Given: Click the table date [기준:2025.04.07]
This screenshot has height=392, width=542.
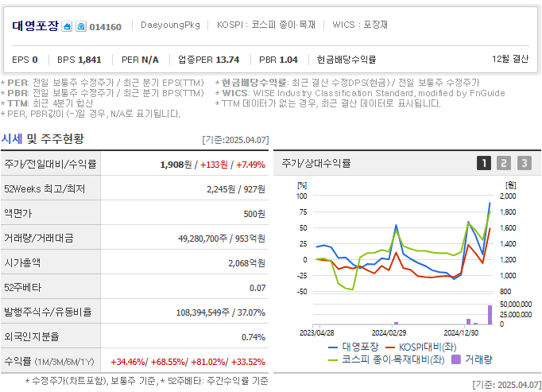Looking at the screenshot, I should (235, 140).
